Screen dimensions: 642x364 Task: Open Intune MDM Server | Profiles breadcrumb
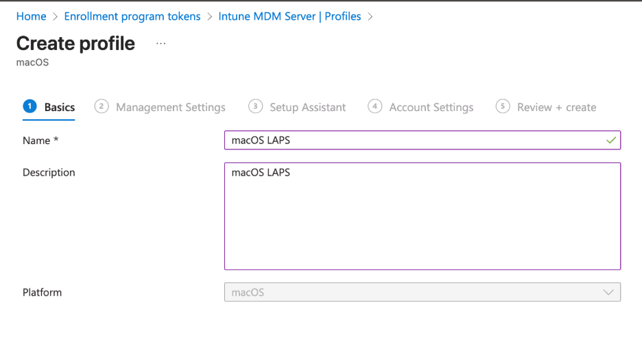pyautogui.click(x=289, y=16)
